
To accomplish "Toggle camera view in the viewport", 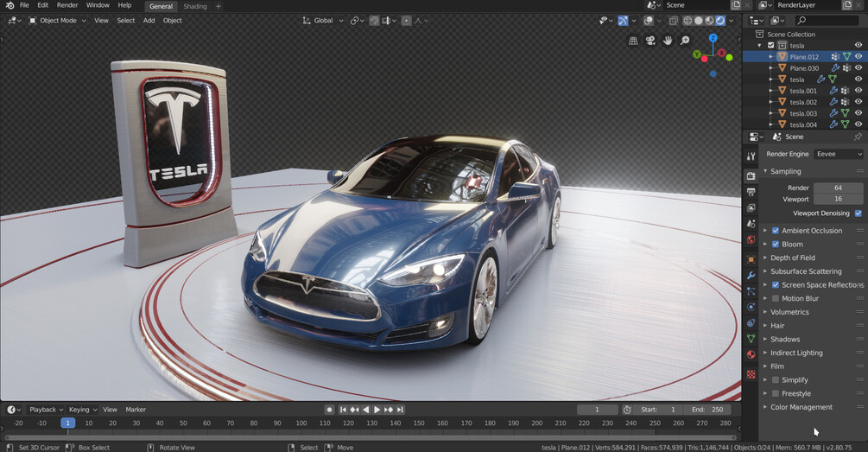I will click(650, 41).
